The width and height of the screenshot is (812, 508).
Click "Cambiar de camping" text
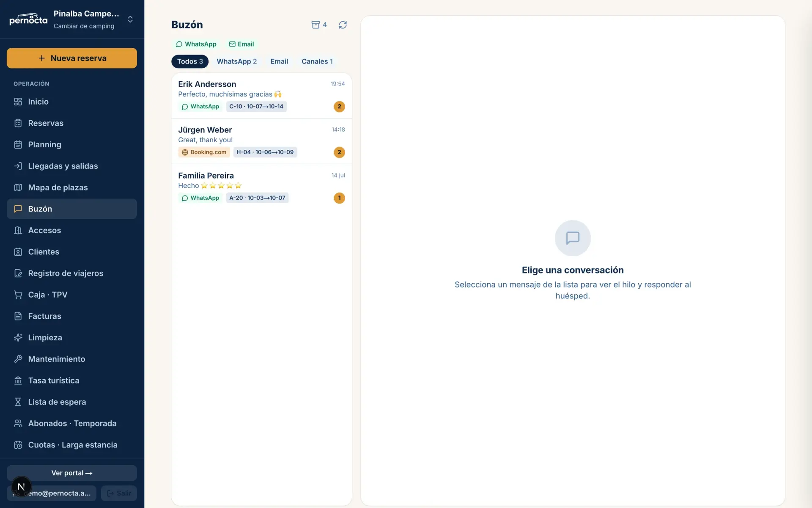[x=84, y=26]
